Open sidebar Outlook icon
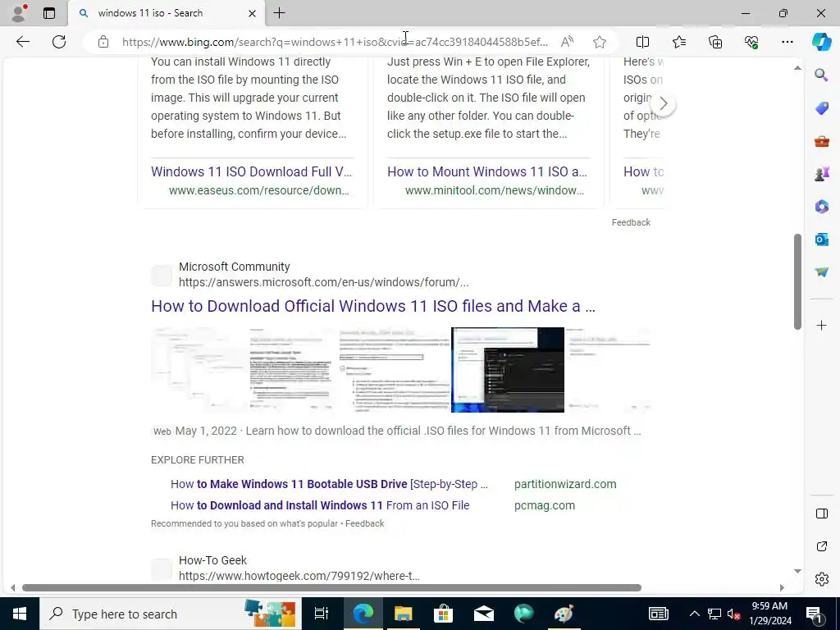The height and width of the screenshot is (630, 840). click(x=821, y=240)
